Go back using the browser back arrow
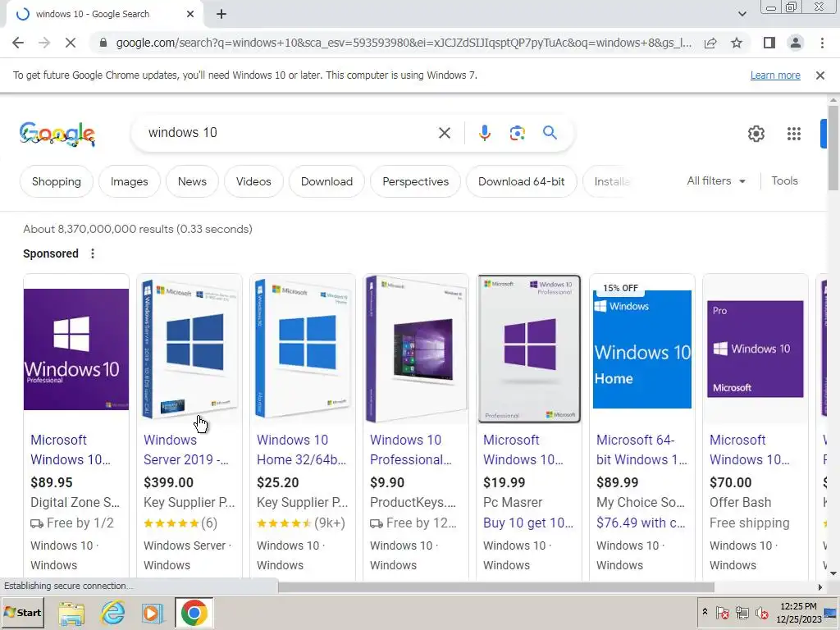The image size is (840, 630). (x=18, y=43)
